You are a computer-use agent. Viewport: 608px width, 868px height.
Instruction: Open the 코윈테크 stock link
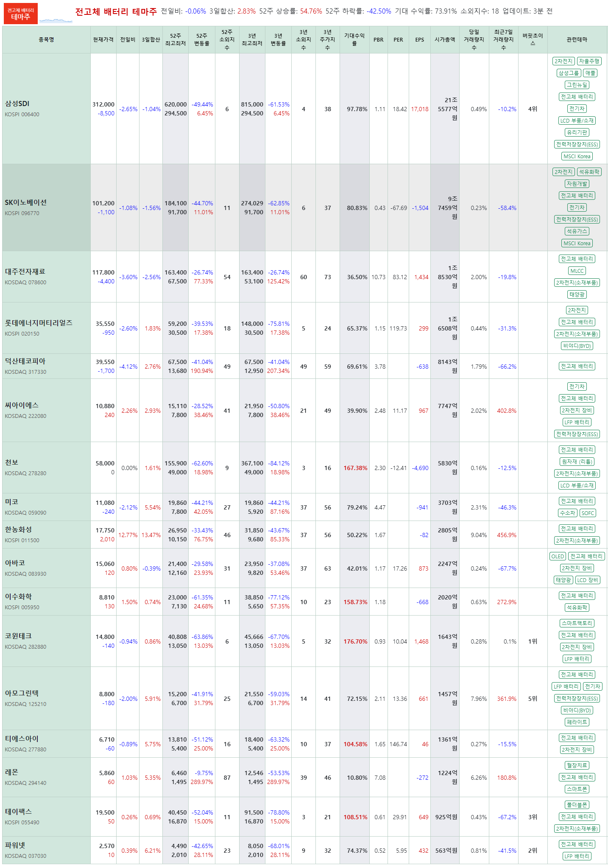coord(18,636)
